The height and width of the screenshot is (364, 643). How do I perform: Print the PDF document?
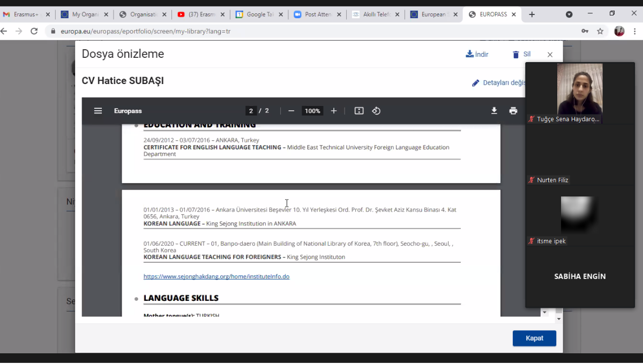[513, 111]
